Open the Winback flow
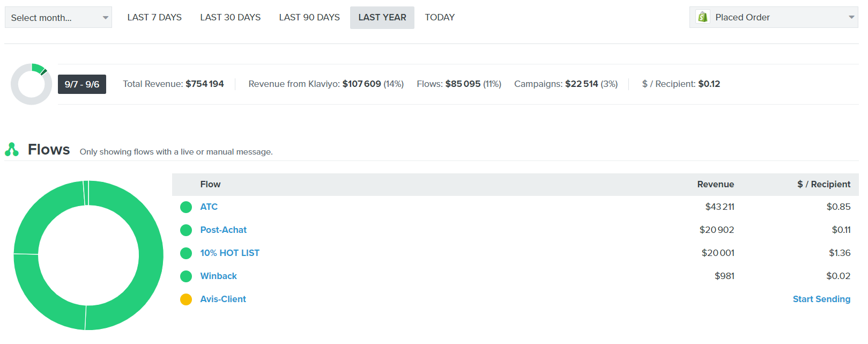The width and height of the screenshot is (868, 344). (218, 276)
